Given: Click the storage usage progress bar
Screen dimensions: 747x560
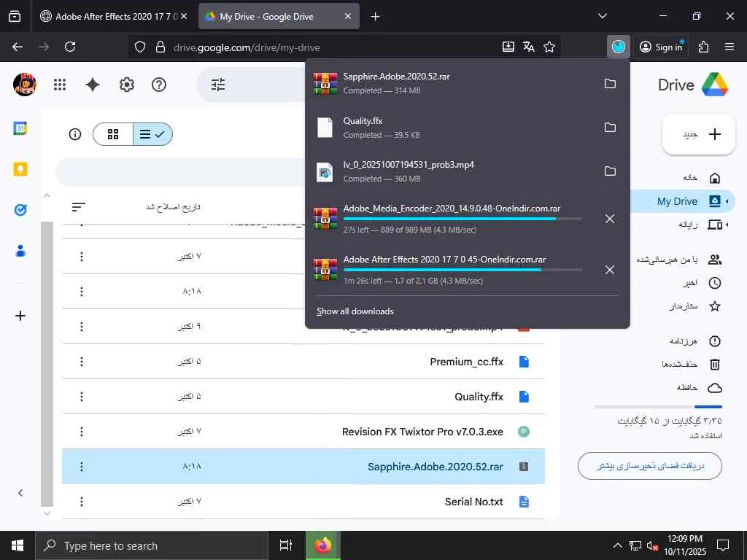Looking at the screenshot, I should (x=659, y=407).
